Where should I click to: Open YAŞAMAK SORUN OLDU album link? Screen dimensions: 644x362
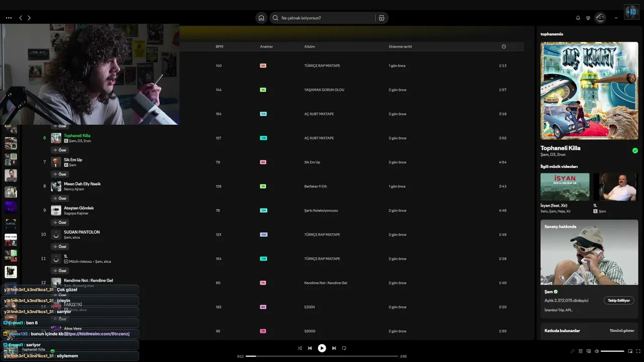324,90
